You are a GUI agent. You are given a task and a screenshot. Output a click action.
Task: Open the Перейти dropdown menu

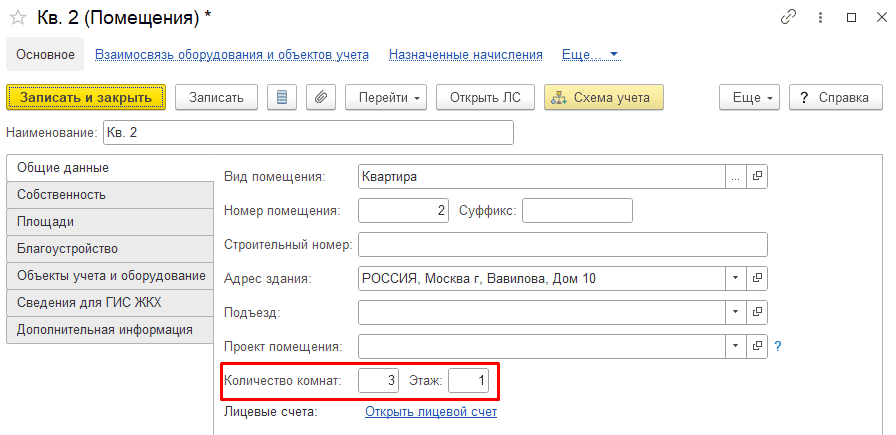click(388, 97)
